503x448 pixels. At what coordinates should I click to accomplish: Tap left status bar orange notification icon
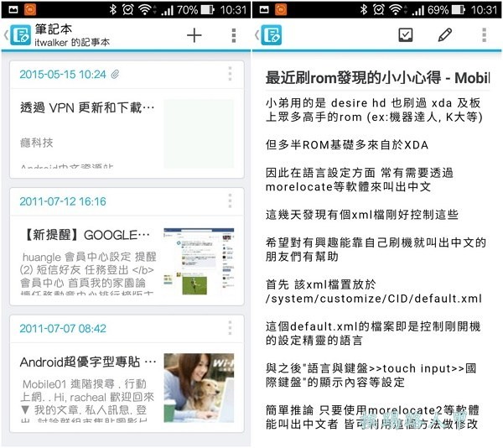(x=30, y=9)
